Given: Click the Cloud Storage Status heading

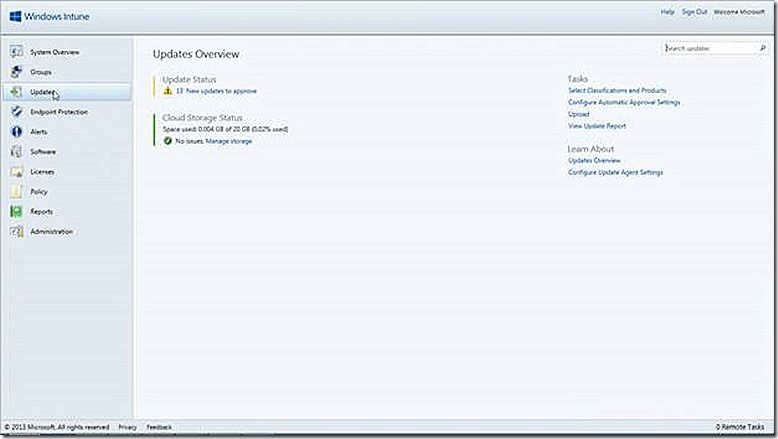Looking at the screenshot, I should pos(202,118).
